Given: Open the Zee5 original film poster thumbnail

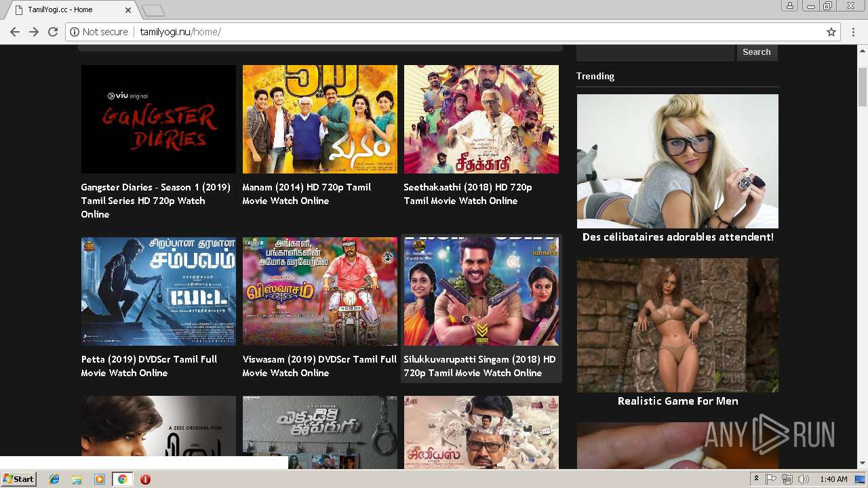Looking at the screenshot, I should pyautogui.click(x=159, y=427).
